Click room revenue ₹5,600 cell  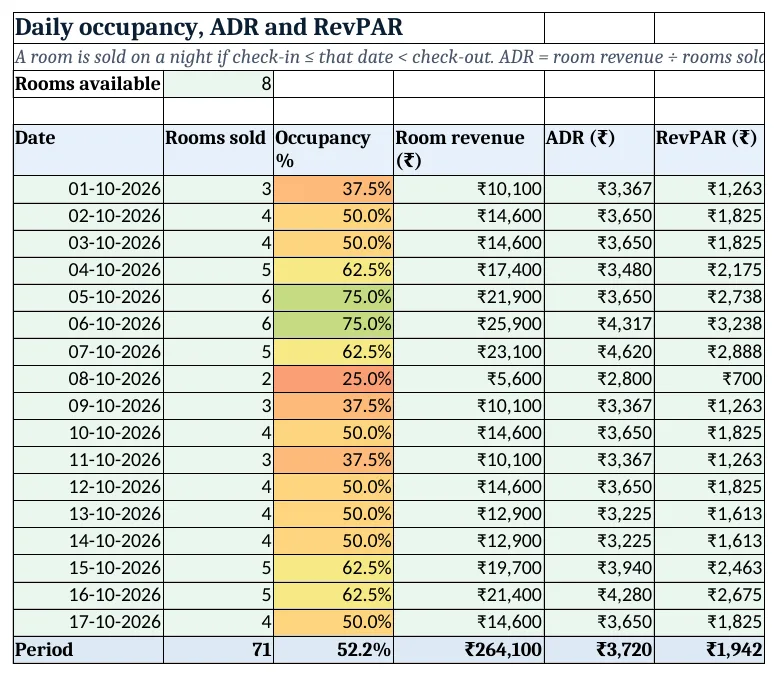[469, 379]
